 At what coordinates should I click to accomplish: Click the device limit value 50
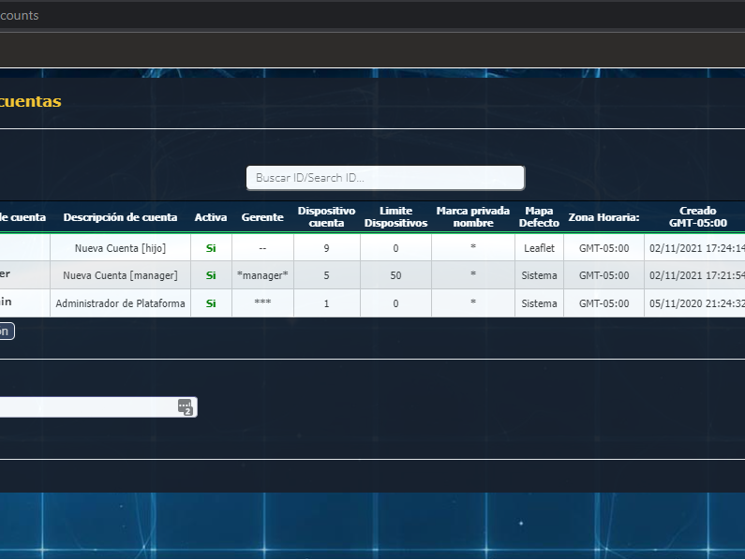395,275
